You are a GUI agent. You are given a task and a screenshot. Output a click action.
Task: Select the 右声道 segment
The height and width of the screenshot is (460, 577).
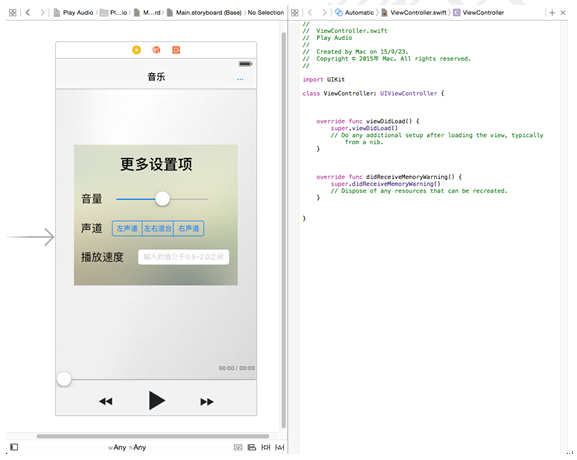coord(188,229)
